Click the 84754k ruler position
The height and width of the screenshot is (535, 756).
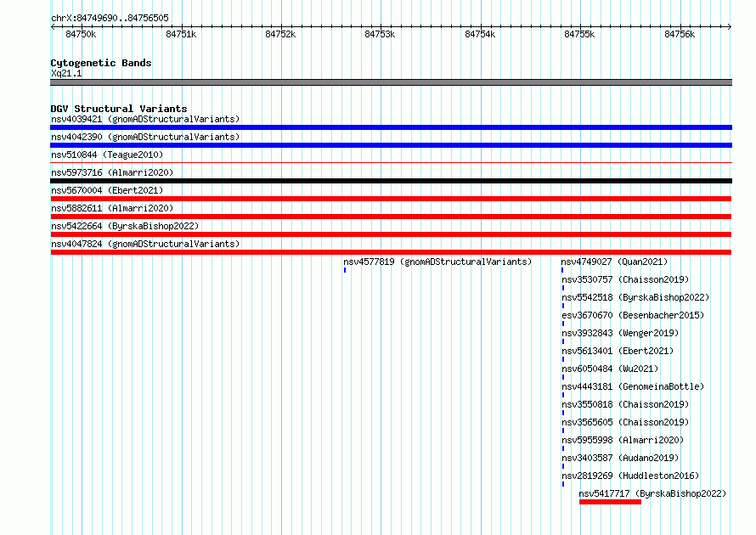[x=480, y=34]
